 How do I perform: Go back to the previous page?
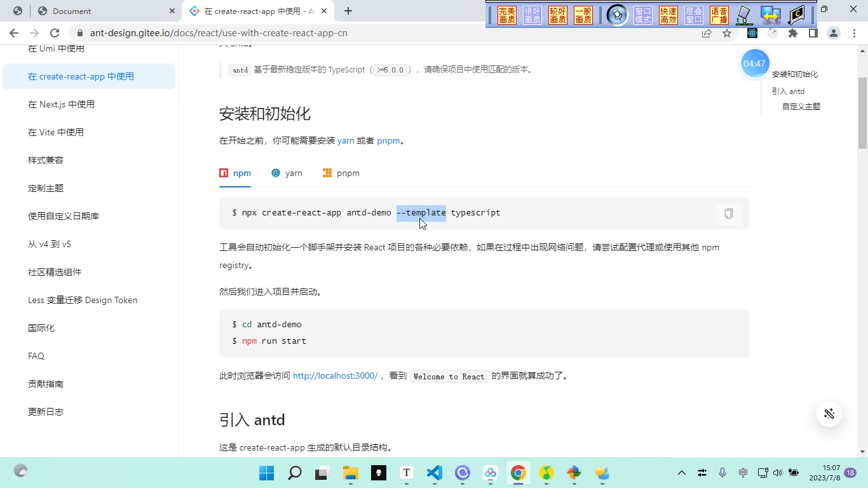point(14,33)
